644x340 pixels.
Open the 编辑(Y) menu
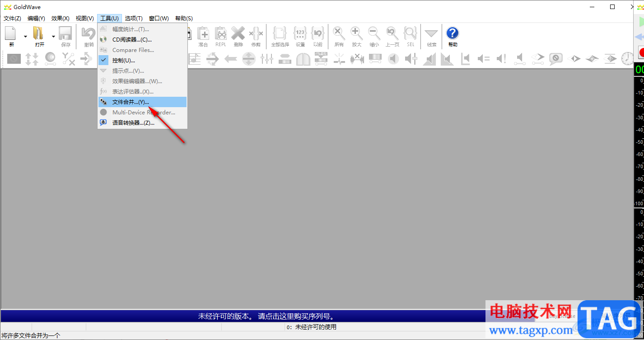(36, 19)
